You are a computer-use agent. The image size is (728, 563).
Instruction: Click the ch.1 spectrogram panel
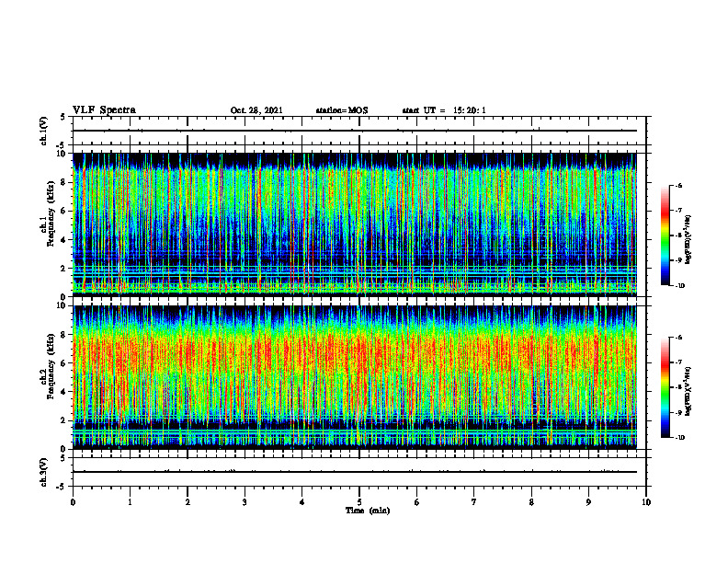coord(355,224)
